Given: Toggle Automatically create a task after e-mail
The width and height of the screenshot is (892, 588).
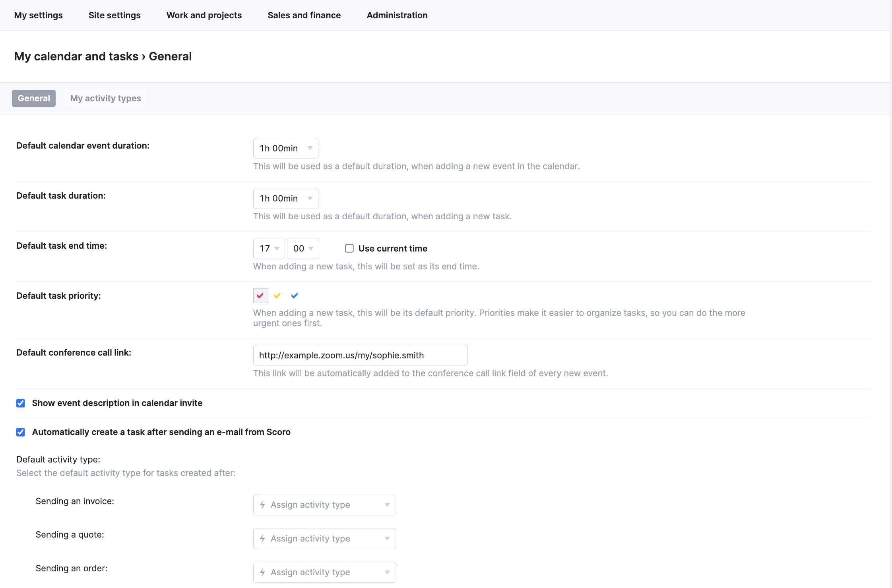Looking at the screenshot, I should (21, 432).
